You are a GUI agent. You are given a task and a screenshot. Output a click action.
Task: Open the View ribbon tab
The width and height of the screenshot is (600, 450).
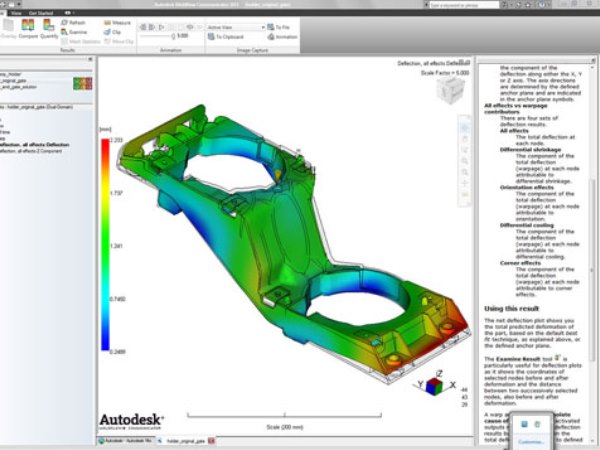point(15,13)
